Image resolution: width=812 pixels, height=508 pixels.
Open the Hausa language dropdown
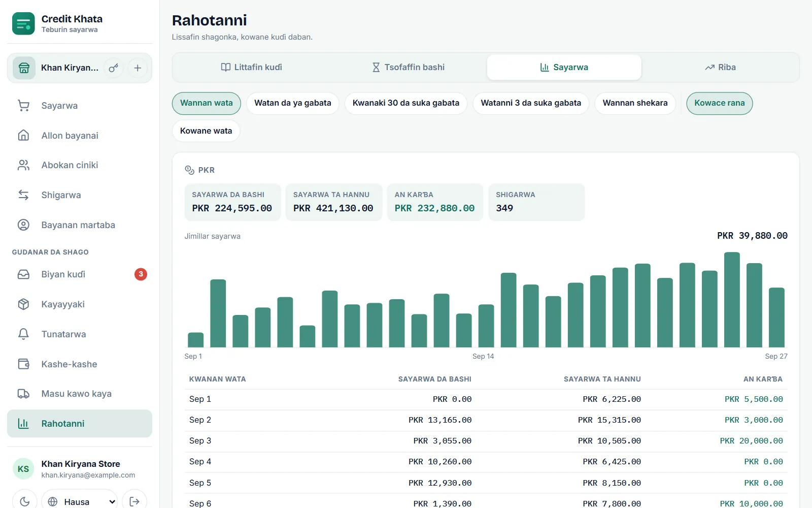coord(80,501)
